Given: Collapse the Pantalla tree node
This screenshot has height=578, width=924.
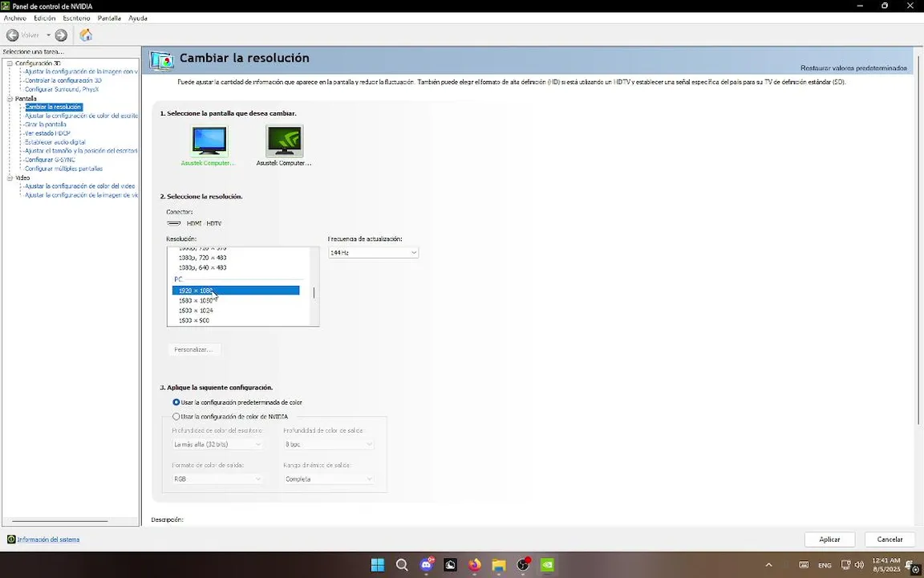Looking at the screenshot, I should coord(10,99).
